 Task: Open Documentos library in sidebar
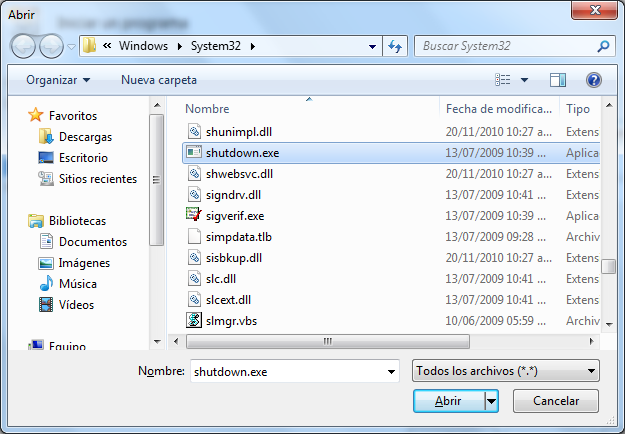(92, 242)
